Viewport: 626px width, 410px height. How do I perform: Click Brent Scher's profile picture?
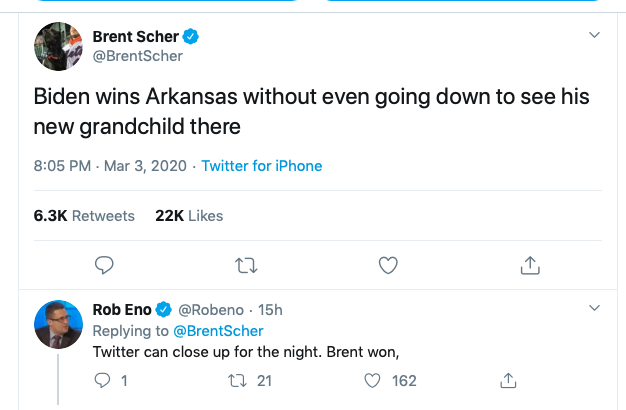pyautogui.click(x=59, y=47)
